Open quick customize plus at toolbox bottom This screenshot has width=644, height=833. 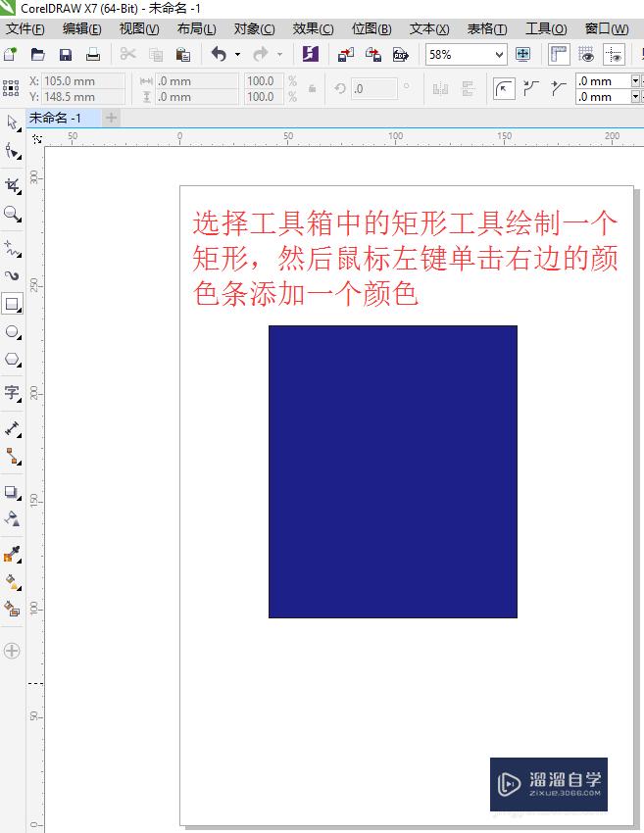(12, 651)
